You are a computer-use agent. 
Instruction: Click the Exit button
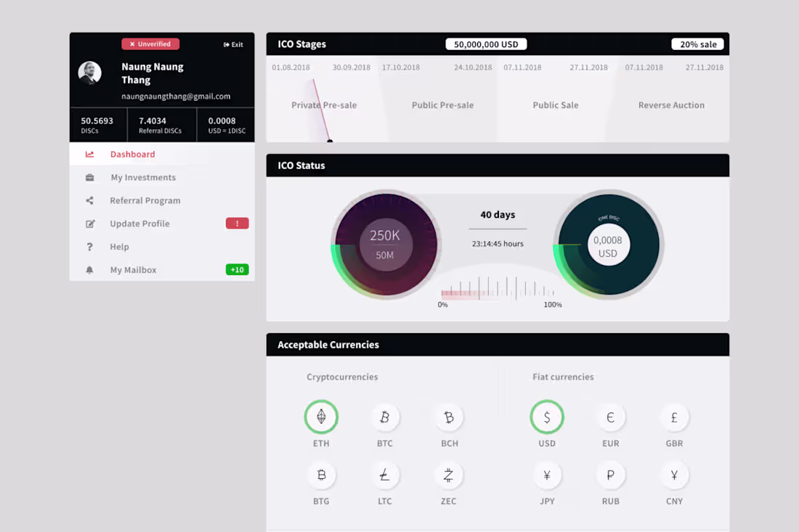click(x=233, y=45)
